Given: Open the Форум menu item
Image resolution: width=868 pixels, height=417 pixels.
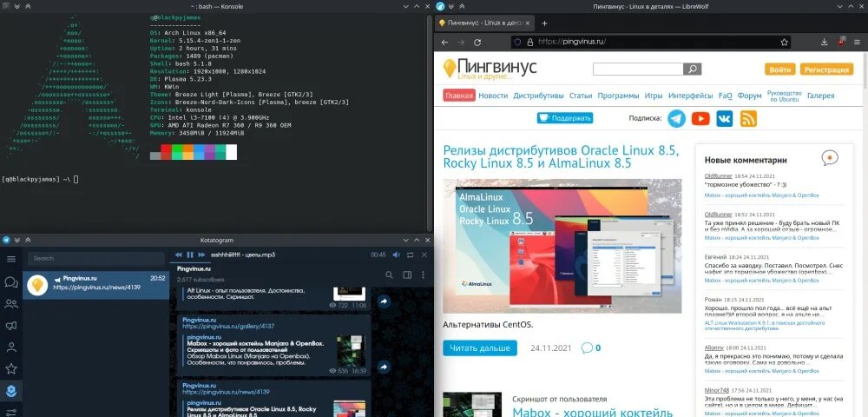Looking at the screenshot, I should (x=750, y=96).
